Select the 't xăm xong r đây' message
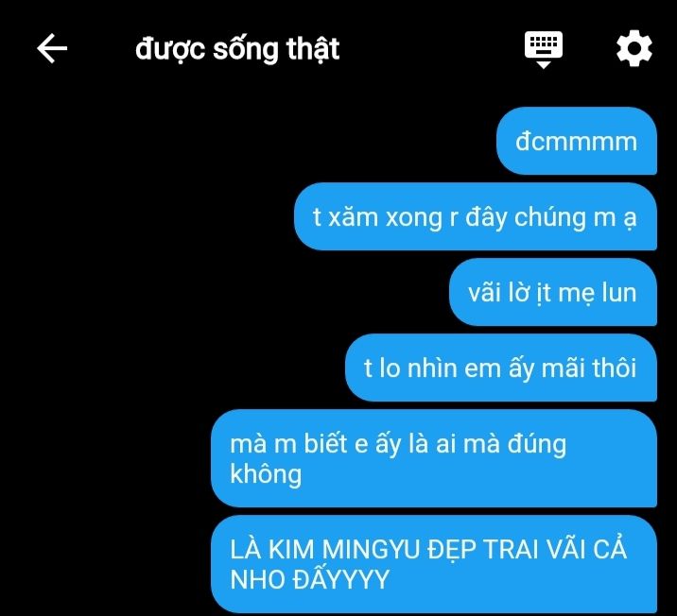Screen dimensions: 677x616 476,216
